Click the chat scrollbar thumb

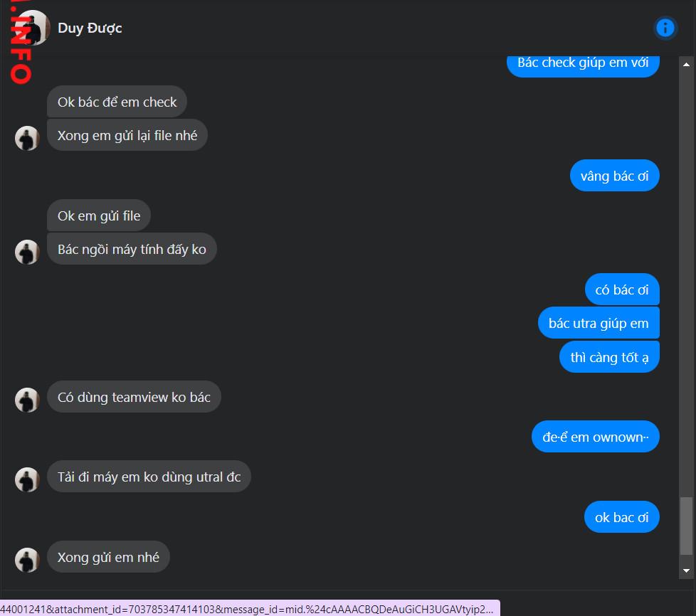pos(686,526)
